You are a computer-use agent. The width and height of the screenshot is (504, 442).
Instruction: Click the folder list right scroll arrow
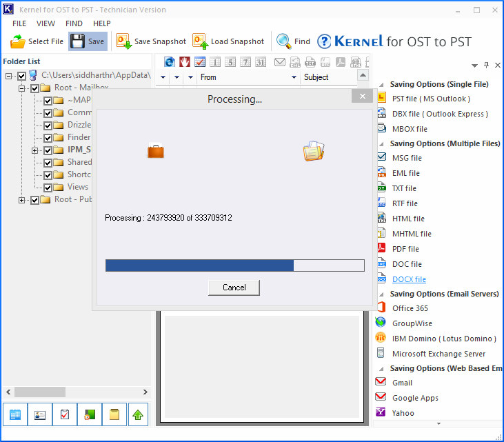click(x=145, y=392)
